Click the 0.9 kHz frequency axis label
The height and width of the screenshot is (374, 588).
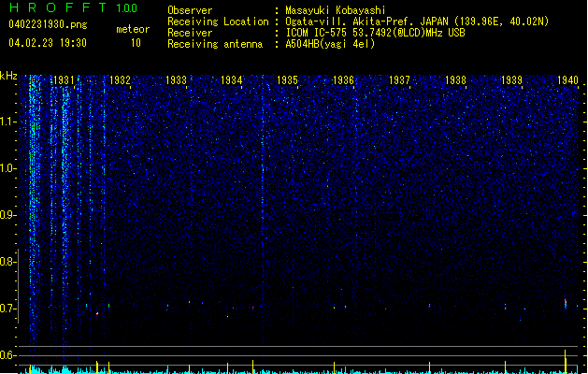point(7,215)
